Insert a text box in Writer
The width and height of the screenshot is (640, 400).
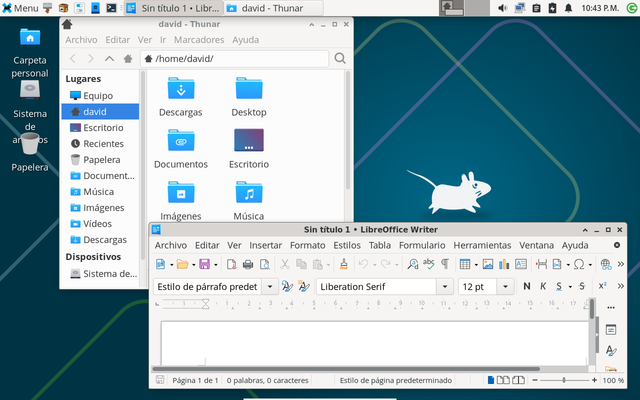[521, 264]
